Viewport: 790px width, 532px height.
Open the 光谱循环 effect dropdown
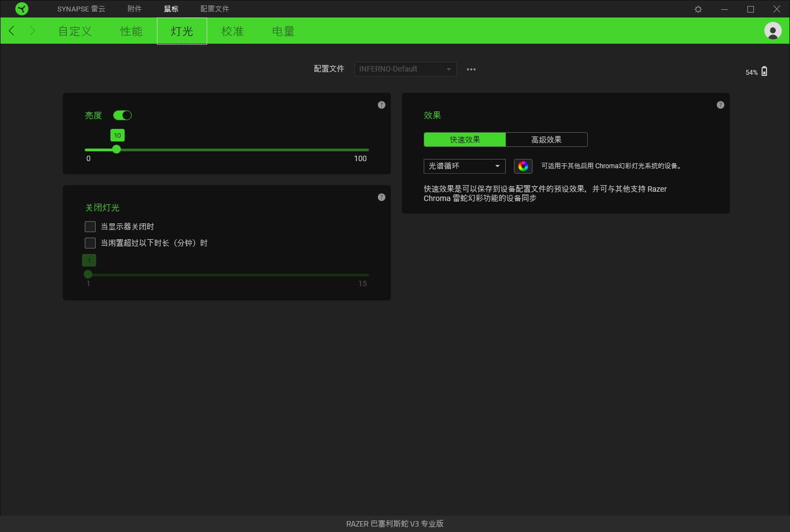coord(464,166)
